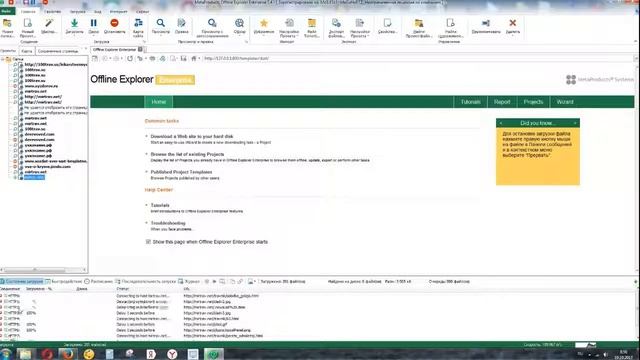The image size is (640, 360).
Task: Click Wizard in green navigation bar
Action: pos(565,102)
